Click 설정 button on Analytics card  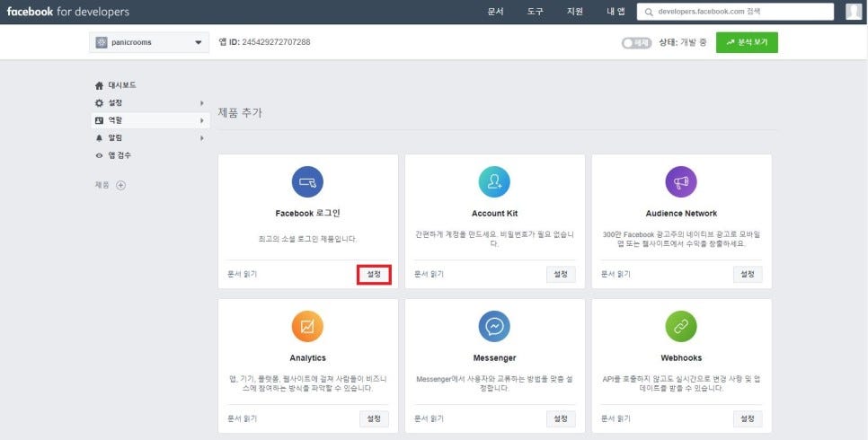374,419
